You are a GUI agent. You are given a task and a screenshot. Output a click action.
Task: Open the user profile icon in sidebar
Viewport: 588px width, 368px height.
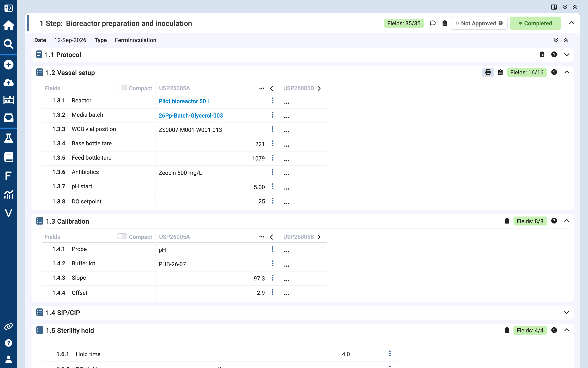pyautogui.click(x=9, y=359)
